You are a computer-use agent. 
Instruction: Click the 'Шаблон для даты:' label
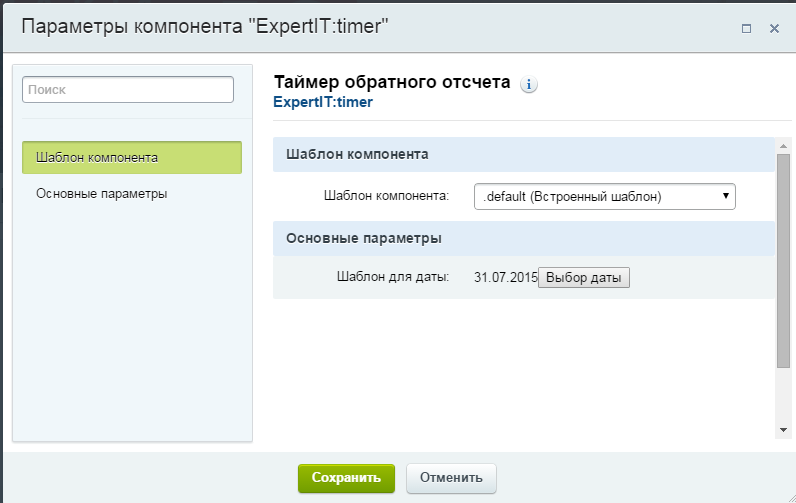[393, 277]
